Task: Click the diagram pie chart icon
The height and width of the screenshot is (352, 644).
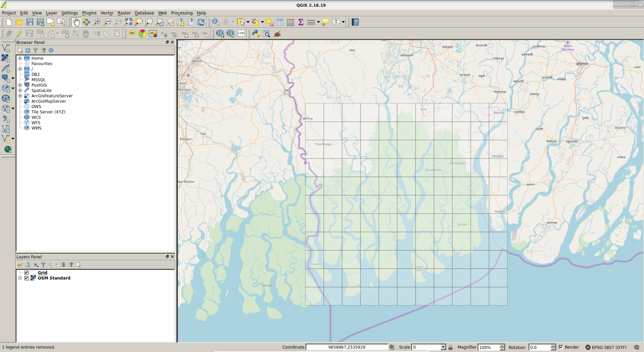Action: click(x=143, y=34)
